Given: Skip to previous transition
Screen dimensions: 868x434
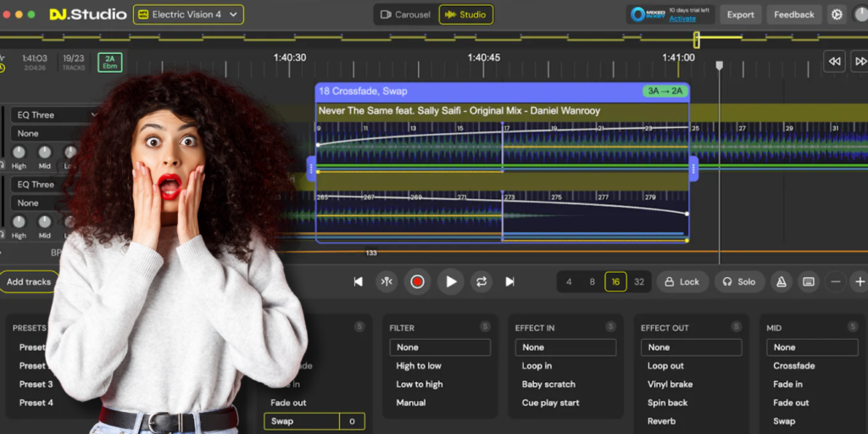Looking at the screenshot, I should click(359, 281).
